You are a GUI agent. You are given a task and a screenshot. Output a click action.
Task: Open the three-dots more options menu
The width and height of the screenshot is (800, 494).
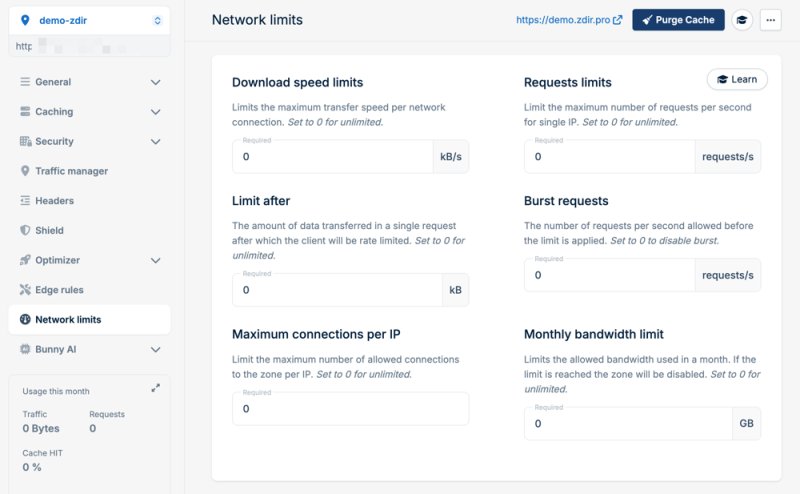[770, 20]
